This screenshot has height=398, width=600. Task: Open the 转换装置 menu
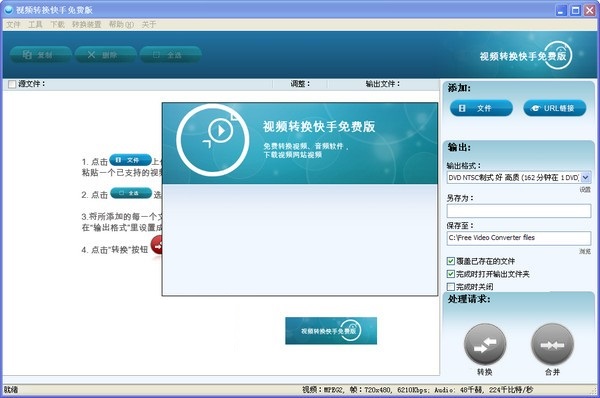pyautogui.click(x=86, y=24)
